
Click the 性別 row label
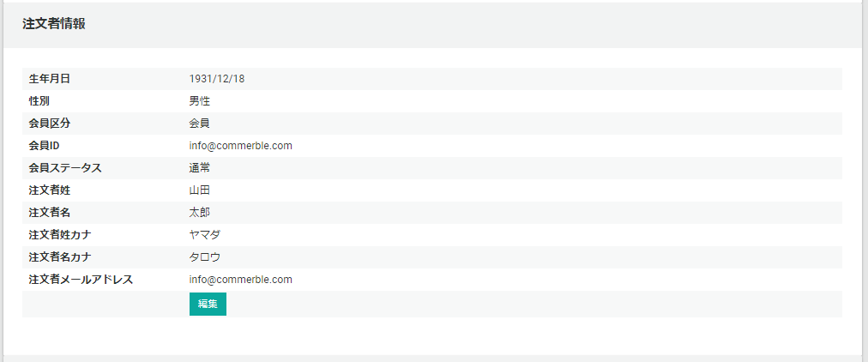point(39,101)
